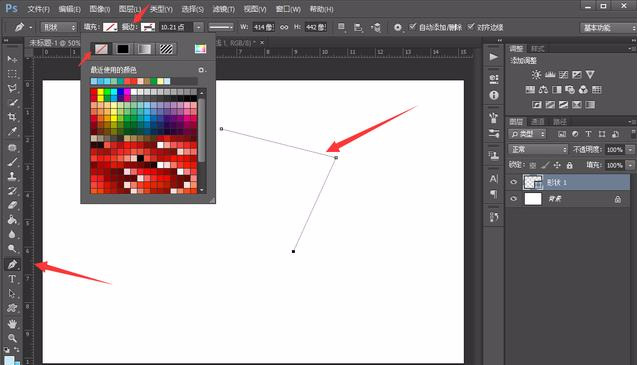
Task: Open the 图像(I) menu
Action: [x=100, y=9]
